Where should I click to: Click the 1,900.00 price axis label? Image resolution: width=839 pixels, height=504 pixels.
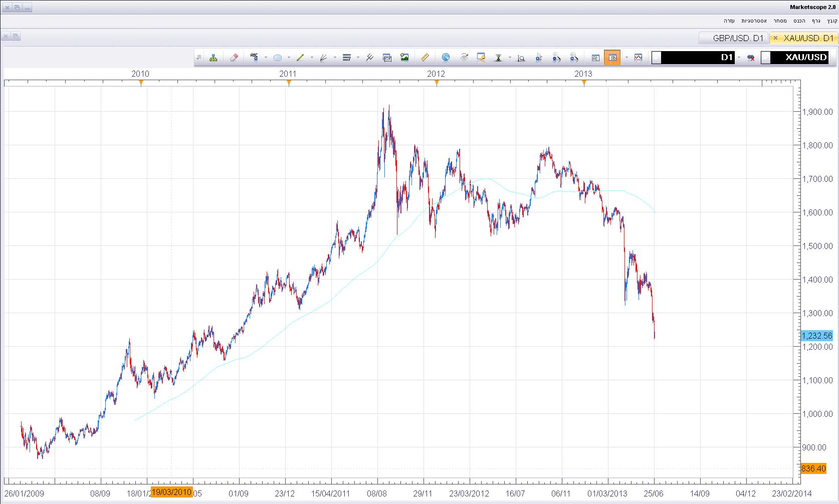coord(817,112)
